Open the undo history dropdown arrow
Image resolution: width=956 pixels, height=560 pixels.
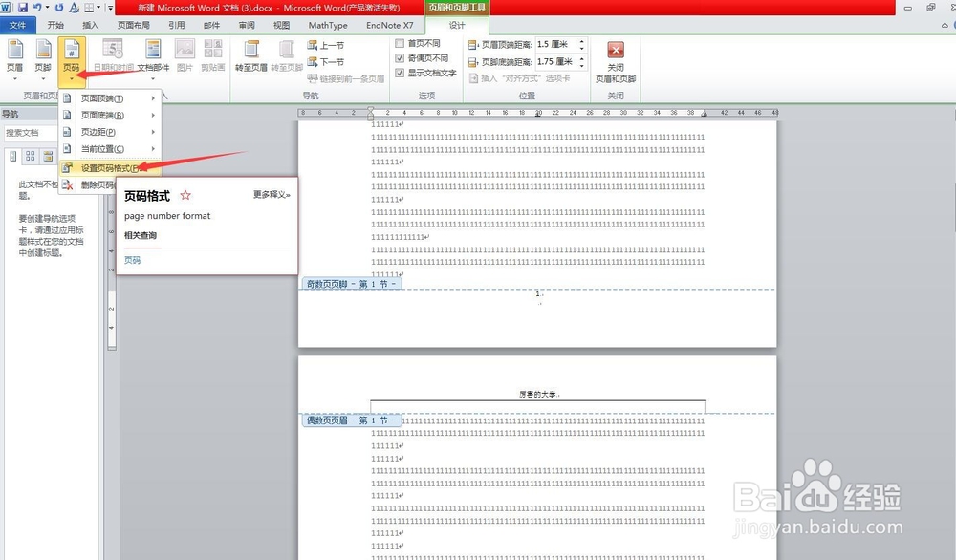pyautogui.click(x=48, y=8)
